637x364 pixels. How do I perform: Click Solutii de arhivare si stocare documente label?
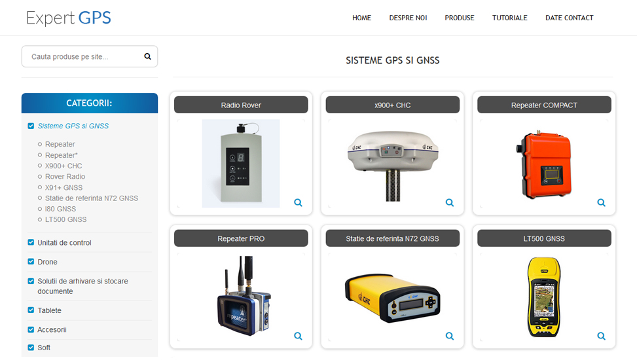[82, 286]
